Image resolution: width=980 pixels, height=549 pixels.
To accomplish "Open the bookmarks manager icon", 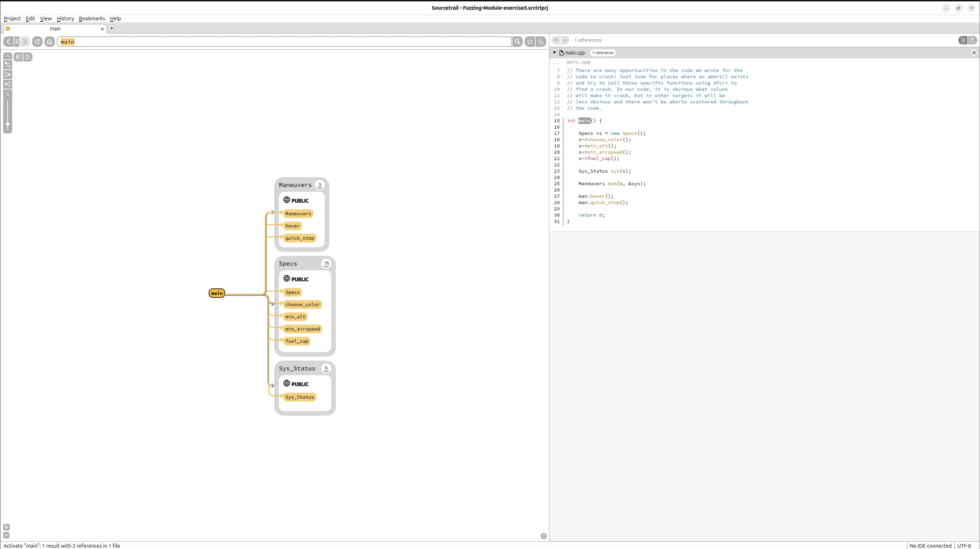I will (x=541, y=42).
